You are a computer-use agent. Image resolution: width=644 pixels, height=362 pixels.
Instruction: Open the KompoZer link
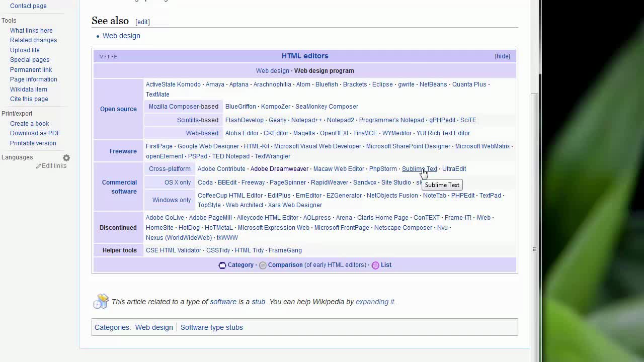click(276, 107)
